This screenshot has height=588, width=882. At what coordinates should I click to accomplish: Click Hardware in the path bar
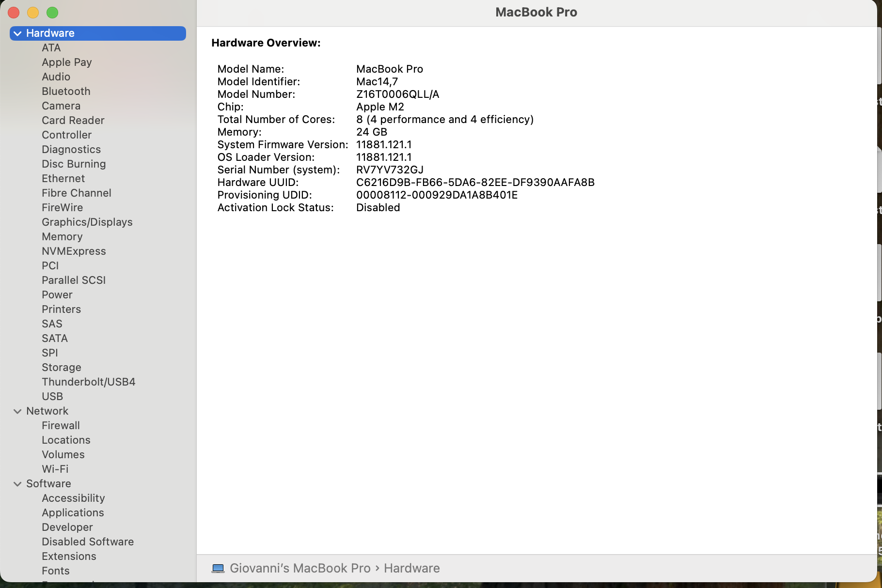tap(412, 568)
